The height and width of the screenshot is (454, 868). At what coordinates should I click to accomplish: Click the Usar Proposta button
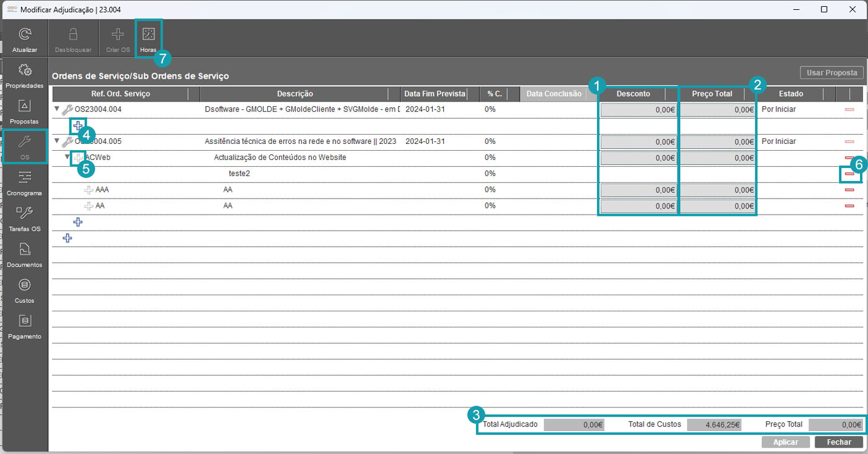pyautogui.click(x=831, y=73)
